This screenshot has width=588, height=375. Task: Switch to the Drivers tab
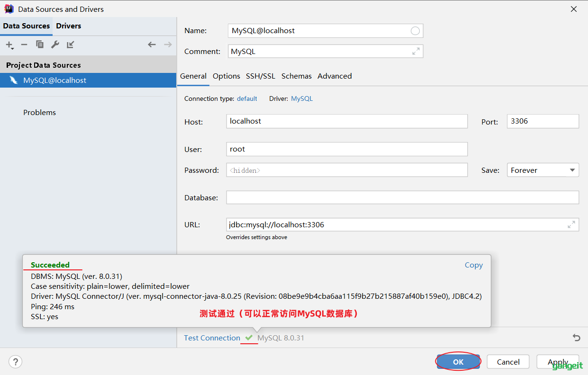tap(69, 26)
